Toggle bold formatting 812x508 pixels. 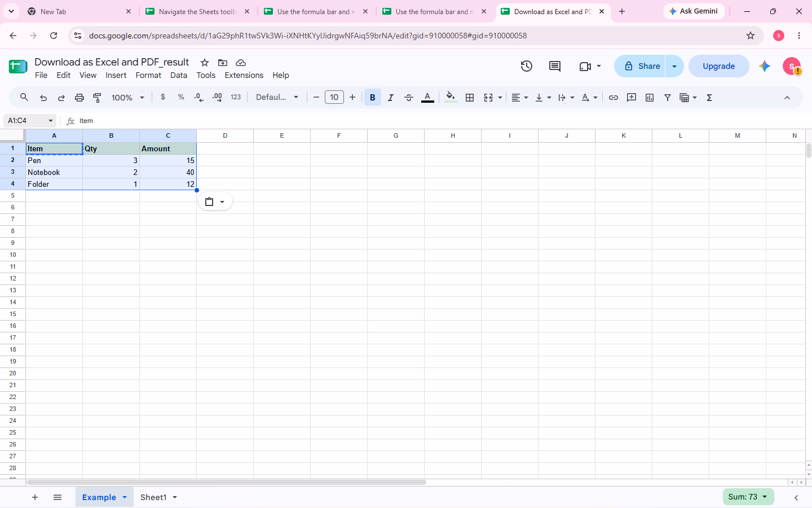point(373,98)
